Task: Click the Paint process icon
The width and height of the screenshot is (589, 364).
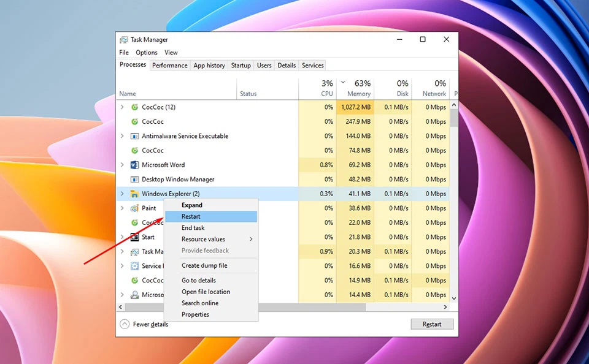Action: coord(134,208)
